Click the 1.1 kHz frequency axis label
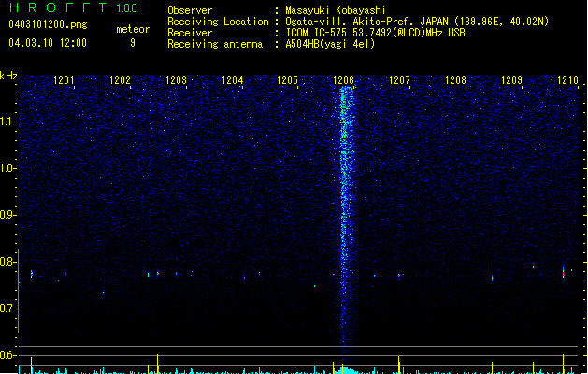Viewport: 588px width, 374px height. click(7, 122)
